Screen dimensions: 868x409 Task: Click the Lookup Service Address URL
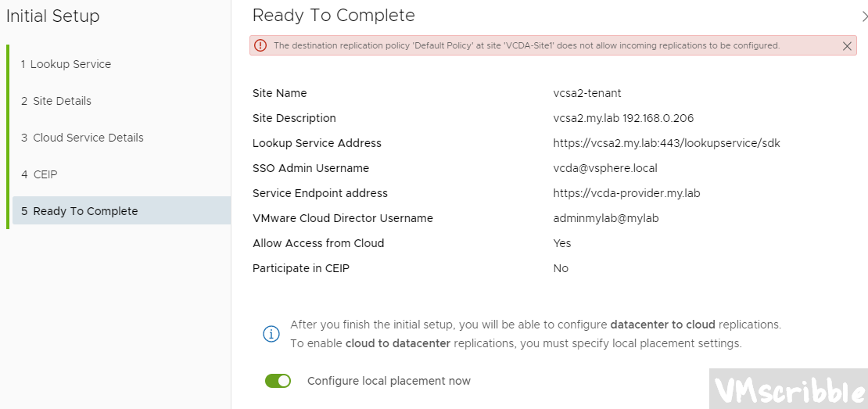pyautogui.click(x=666, y=143)
